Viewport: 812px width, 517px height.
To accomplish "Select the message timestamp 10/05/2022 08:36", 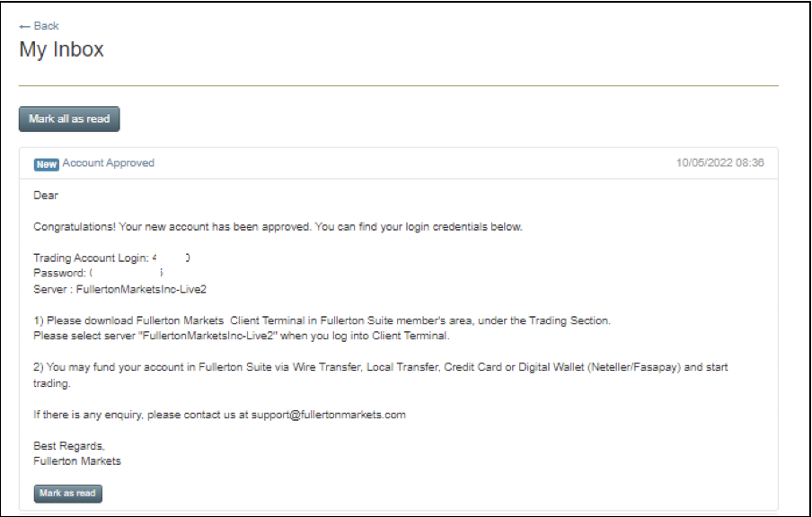I will [x=719, y=163].
